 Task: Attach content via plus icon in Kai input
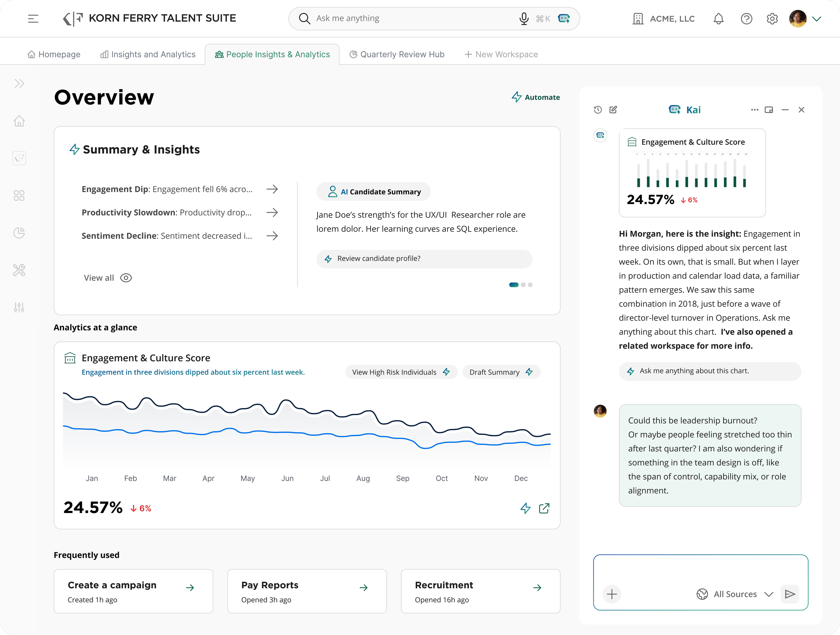click(612, 594)
